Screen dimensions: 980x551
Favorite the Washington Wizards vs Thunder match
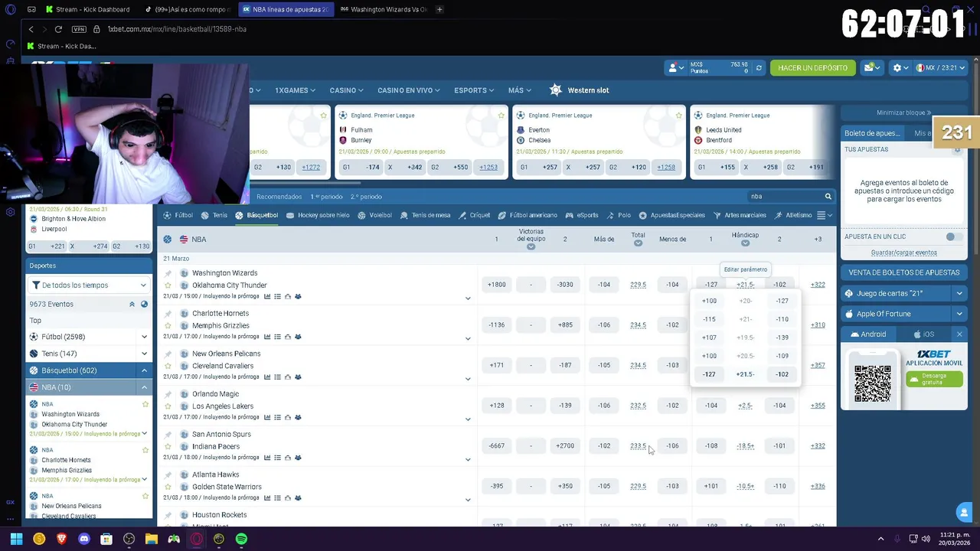click(168, 285)
